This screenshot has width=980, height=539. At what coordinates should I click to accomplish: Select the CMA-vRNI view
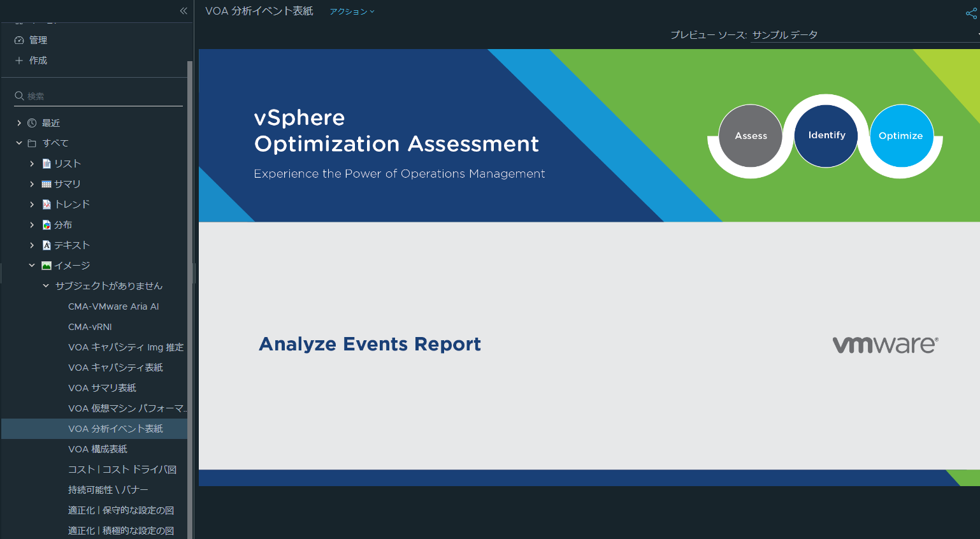(90, 327)
